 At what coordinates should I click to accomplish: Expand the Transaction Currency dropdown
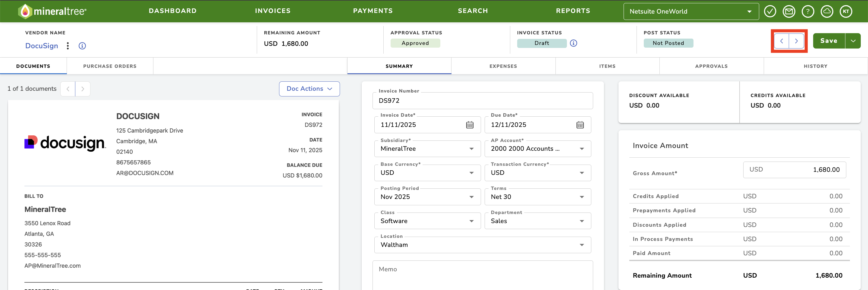pos(537,173)
